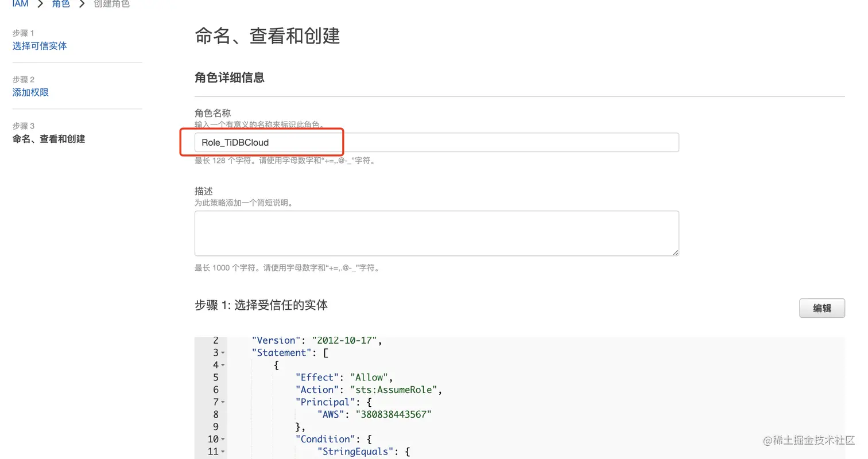Click the AWS account ID 380838443567

point(393,414)
